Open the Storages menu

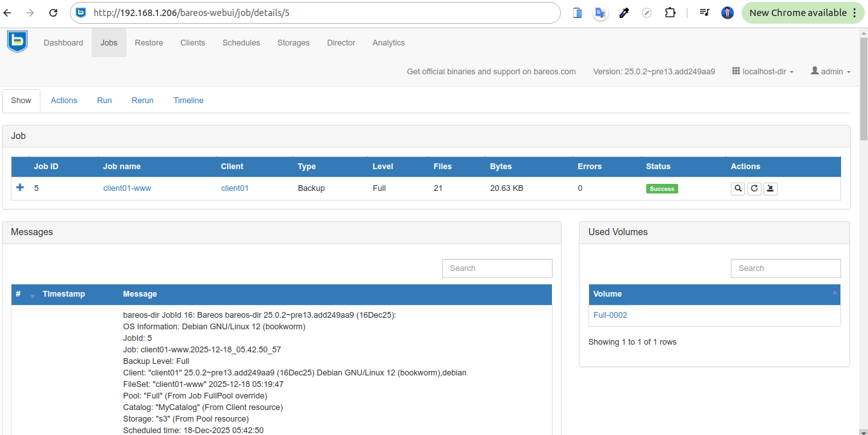pyautogui.click(x=294, y=43)
